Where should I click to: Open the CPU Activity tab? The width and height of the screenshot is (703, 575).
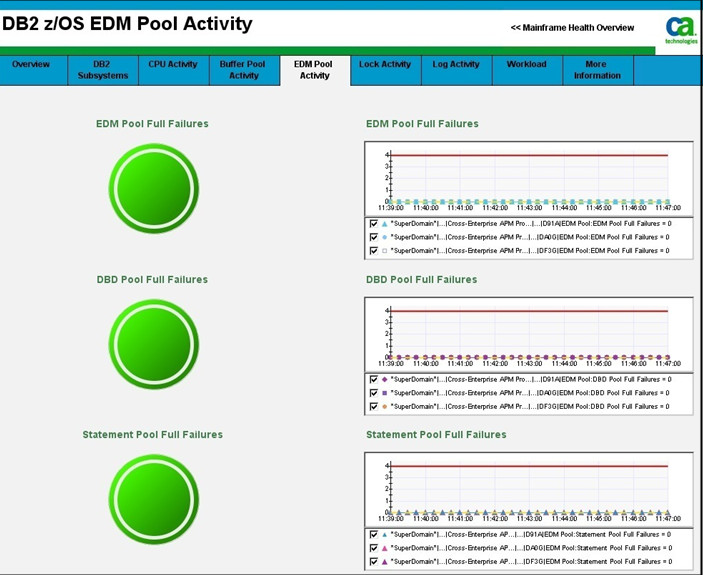point(174,70)
